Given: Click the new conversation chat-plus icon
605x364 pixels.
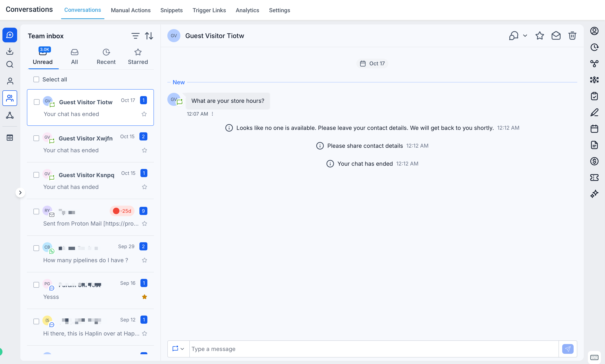Looking at the screenshot, I should click(x=10, y=35).
